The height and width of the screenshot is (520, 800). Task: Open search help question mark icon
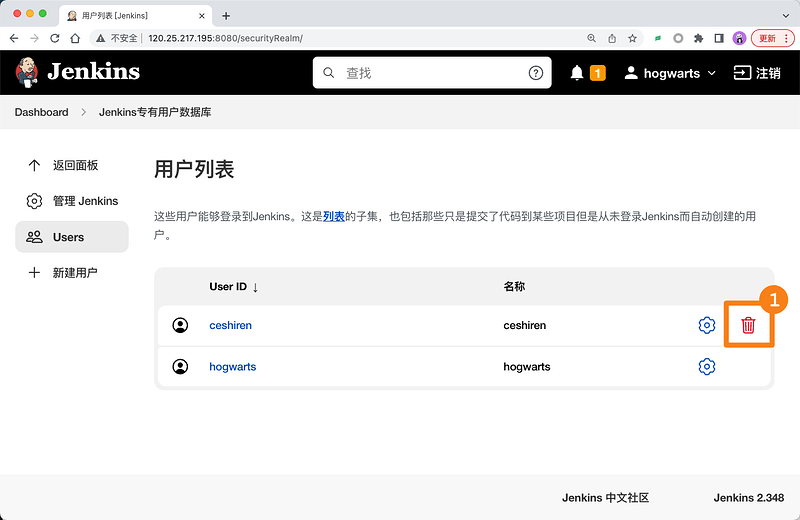coord(535,73)
